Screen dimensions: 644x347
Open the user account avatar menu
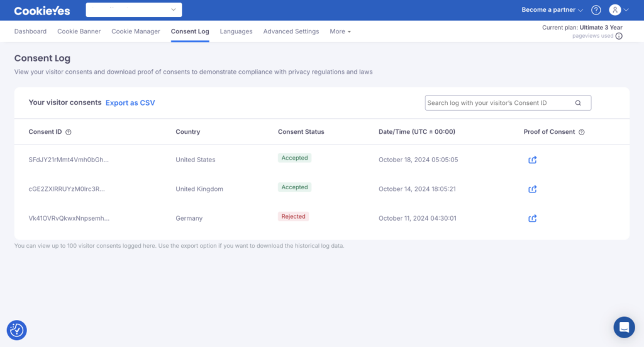click(618, 10)
